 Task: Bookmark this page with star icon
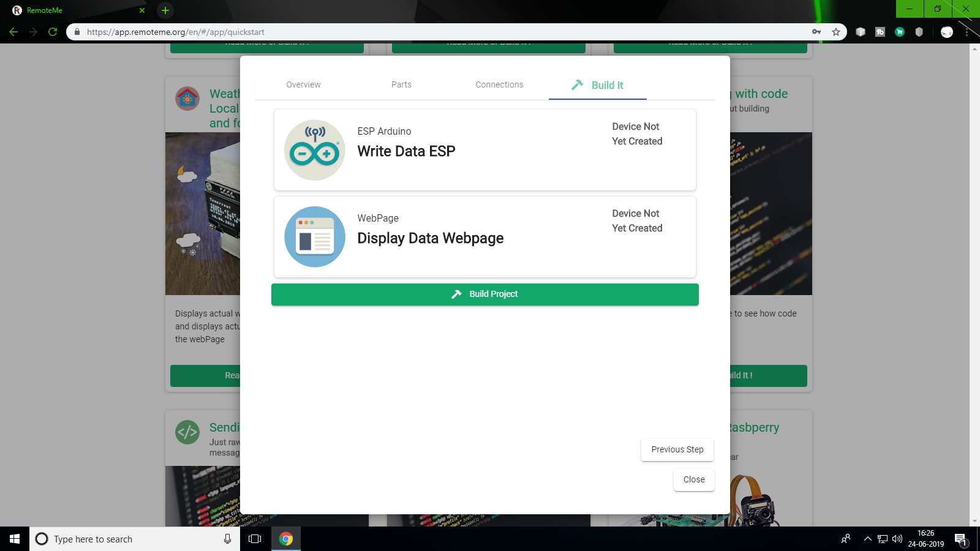point(836,32)
